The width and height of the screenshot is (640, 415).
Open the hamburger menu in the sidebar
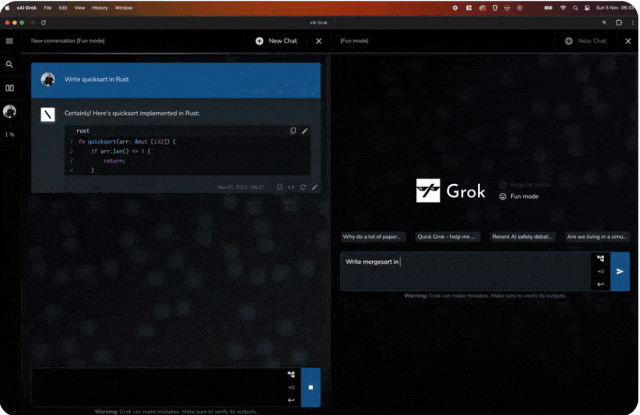pyautogui.click(x=9, y=41)
